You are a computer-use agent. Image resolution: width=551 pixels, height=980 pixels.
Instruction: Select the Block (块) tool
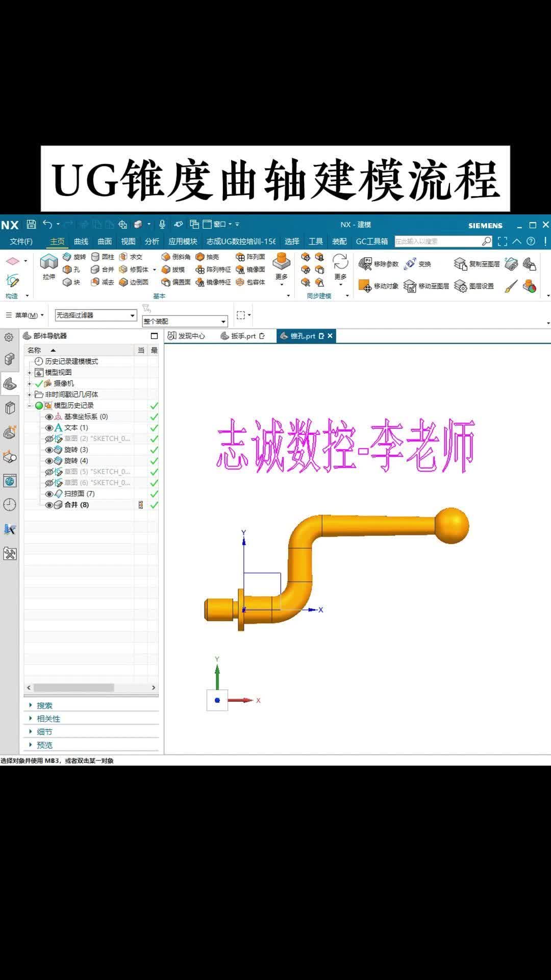pos(72,282)
